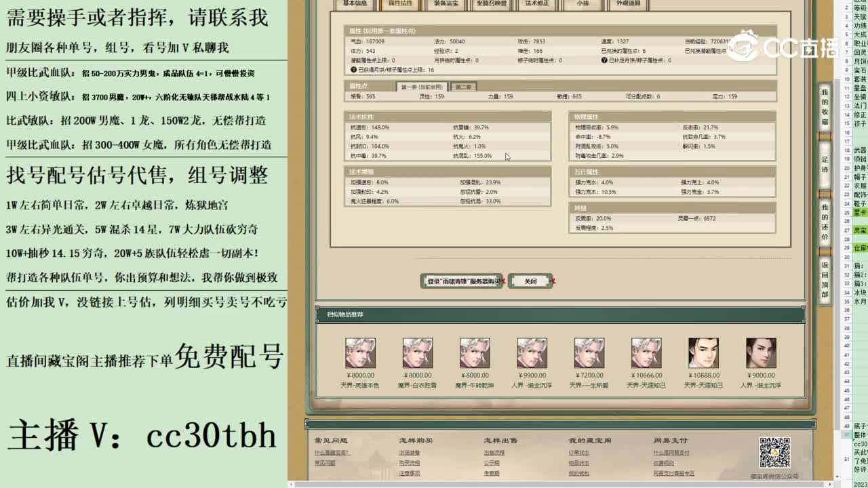Open the 常见问题 footer link under 常见问题
868x488 pixels.
pos(325,463)
